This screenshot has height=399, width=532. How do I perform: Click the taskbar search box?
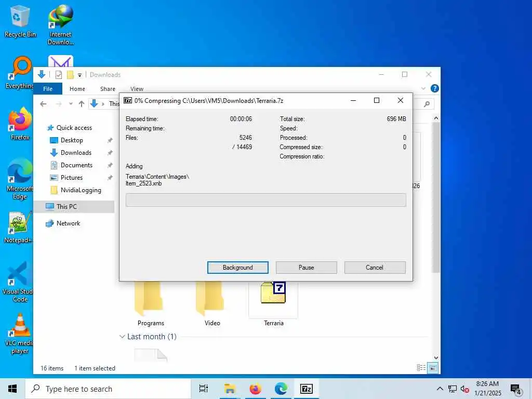tap(108, 389)
